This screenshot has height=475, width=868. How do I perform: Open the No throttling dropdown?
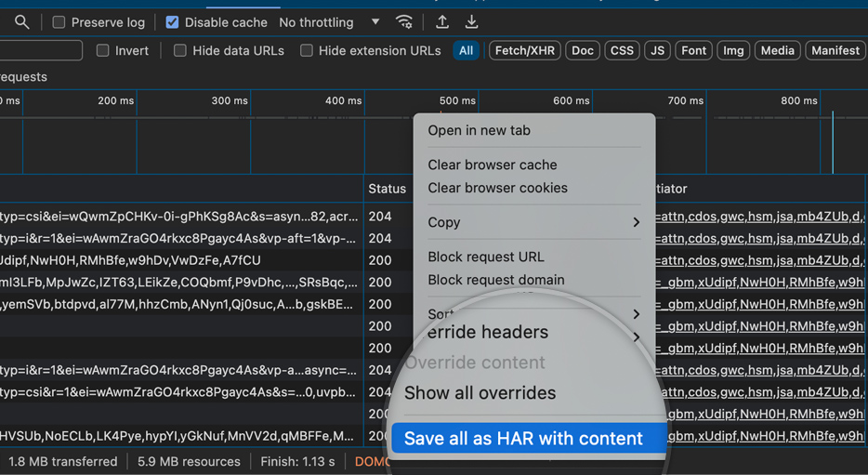pyautogui.click(x=329, y=22)
